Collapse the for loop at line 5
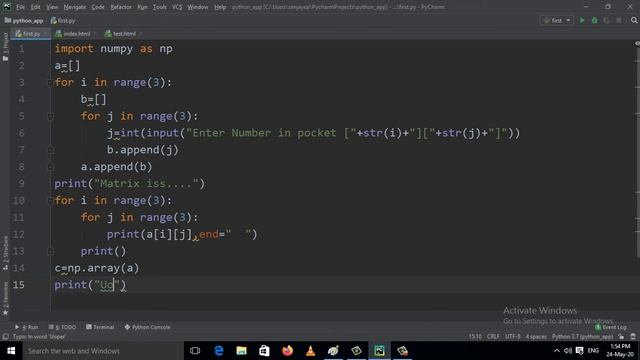 [50, 117]
